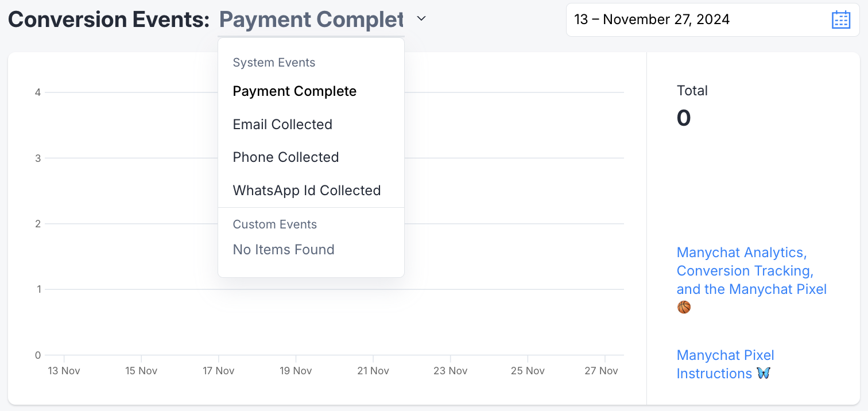The height and width of the screenshot is (411, 868).
Task: Select Payment Complete from the dropdown list
Action: [294, 91]
